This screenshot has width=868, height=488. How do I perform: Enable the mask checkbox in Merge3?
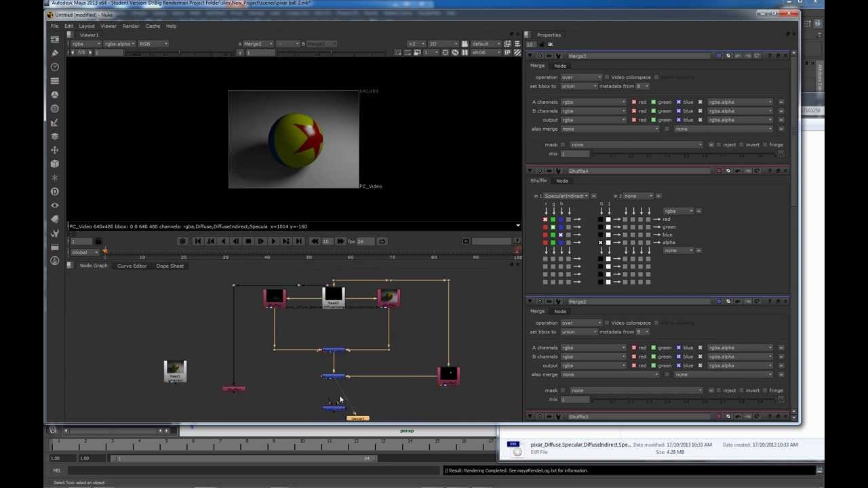pyautogui.click(x=563, y=144)
